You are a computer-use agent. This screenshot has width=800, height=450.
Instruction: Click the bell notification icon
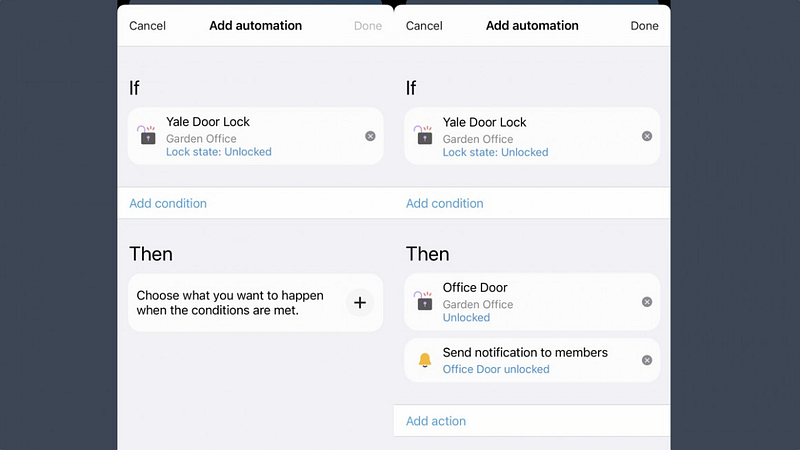click(x=425, y=360)
